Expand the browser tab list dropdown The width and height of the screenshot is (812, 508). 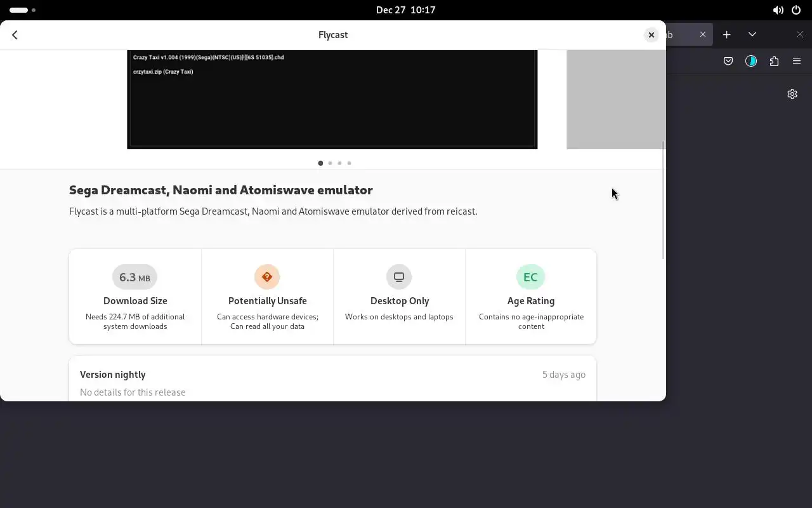point(752,34)
